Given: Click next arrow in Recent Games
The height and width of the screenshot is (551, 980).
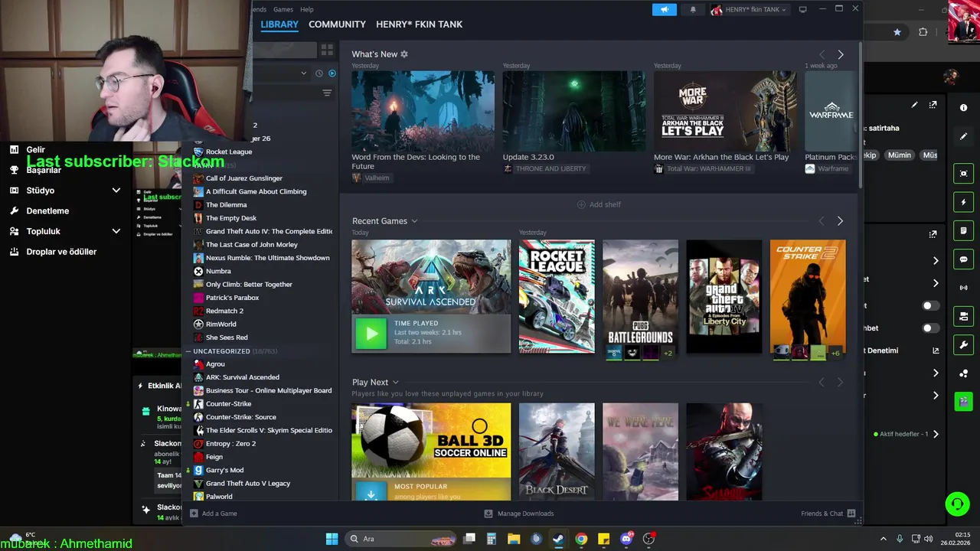Looking at the screenshot, I should tap(840, 221).
